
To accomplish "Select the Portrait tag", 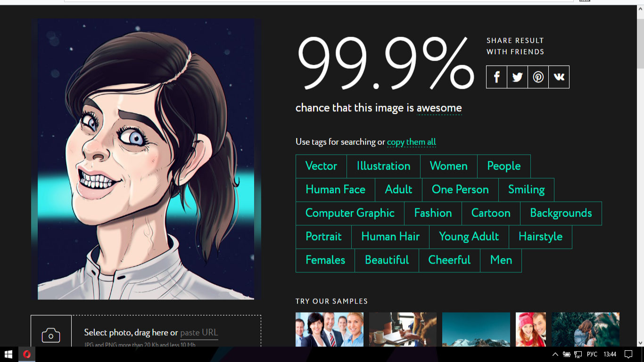I will tap(324, 237).
